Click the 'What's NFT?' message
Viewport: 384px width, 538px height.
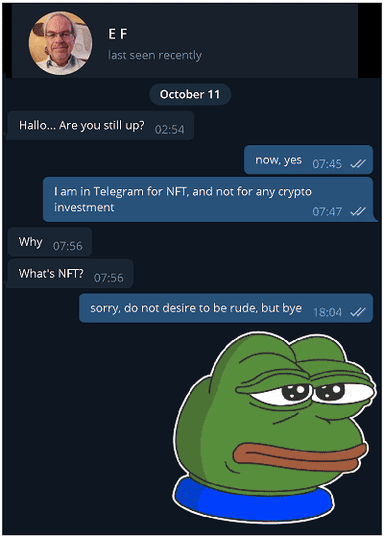[x=70, y=273]
